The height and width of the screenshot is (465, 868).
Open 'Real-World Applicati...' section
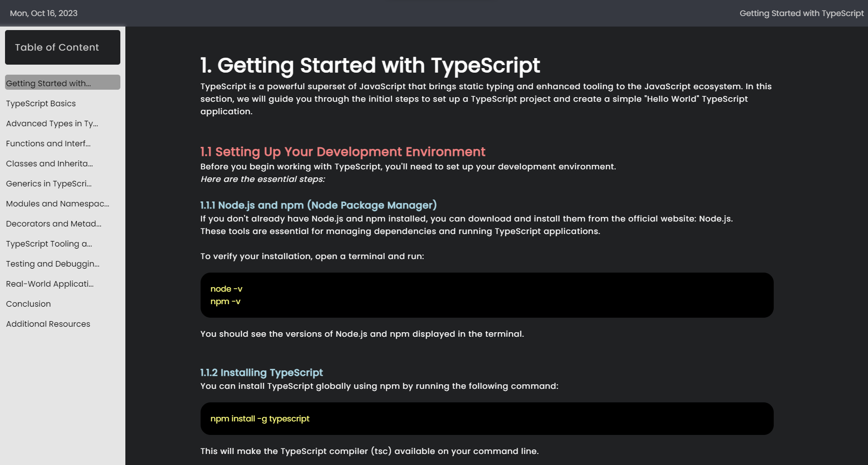point(50,284)
